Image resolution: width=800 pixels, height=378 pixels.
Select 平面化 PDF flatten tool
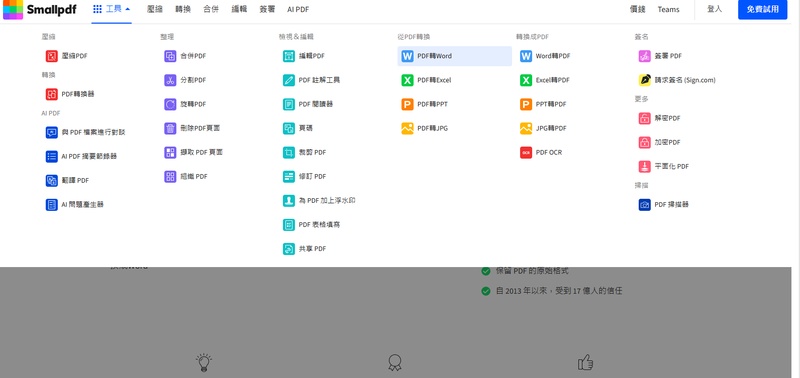pos(664,166)
